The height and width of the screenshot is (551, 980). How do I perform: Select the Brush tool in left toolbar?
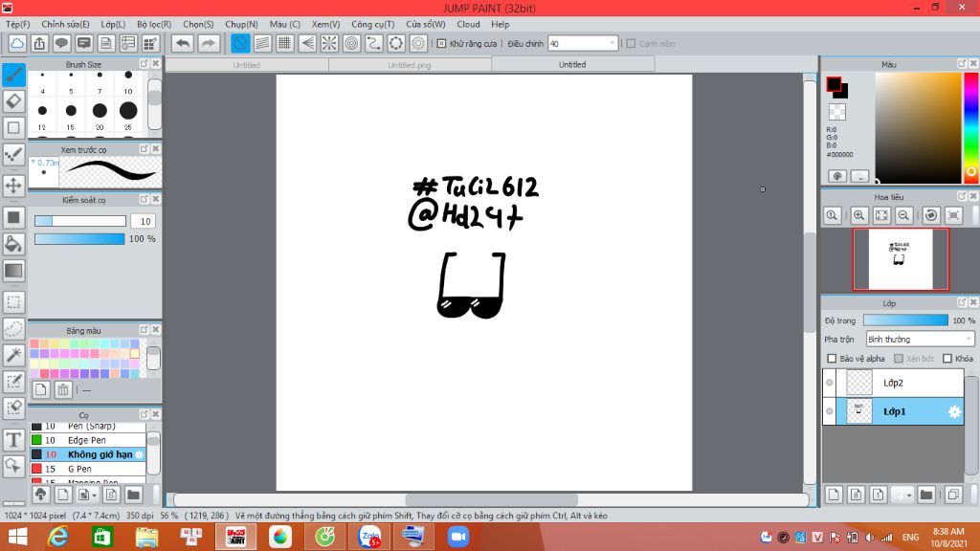(13, 75)
